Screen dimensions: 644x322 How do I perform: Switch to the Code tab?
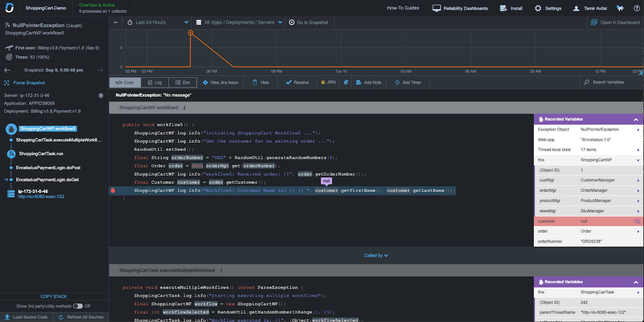[x=125, y=83]
